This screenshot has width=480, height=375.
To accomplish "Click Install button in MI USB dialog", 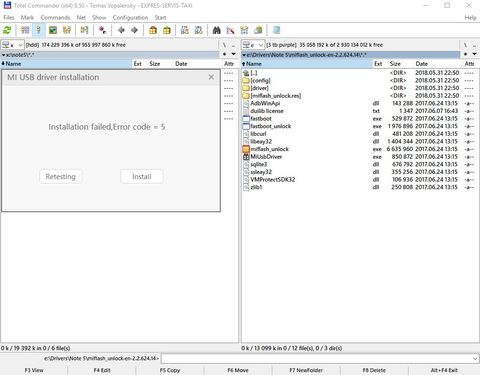I will tap(142, 177).
